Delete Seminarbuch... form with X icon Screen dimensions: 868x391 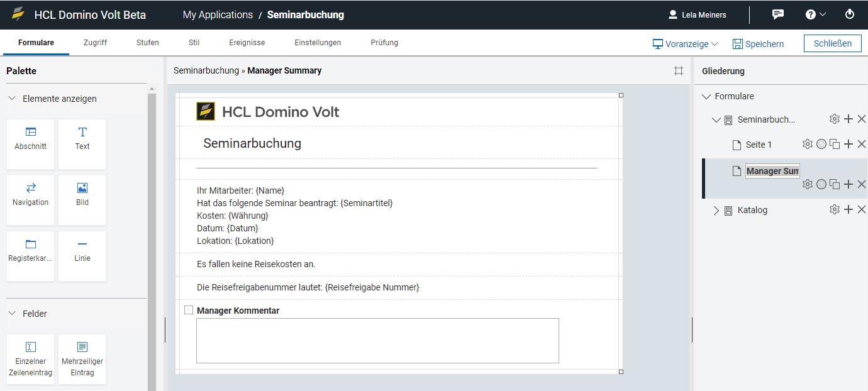click(862, 119)
